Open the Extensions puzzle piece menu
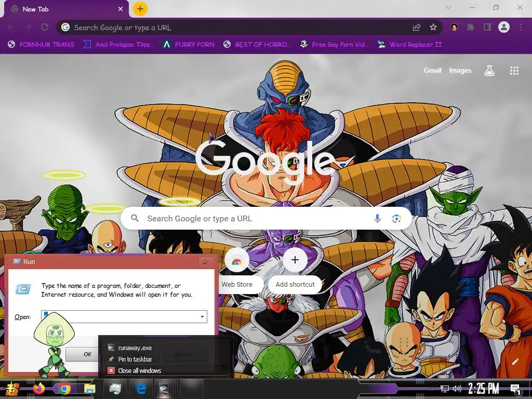The image size is (532, 399). (471, 27)
